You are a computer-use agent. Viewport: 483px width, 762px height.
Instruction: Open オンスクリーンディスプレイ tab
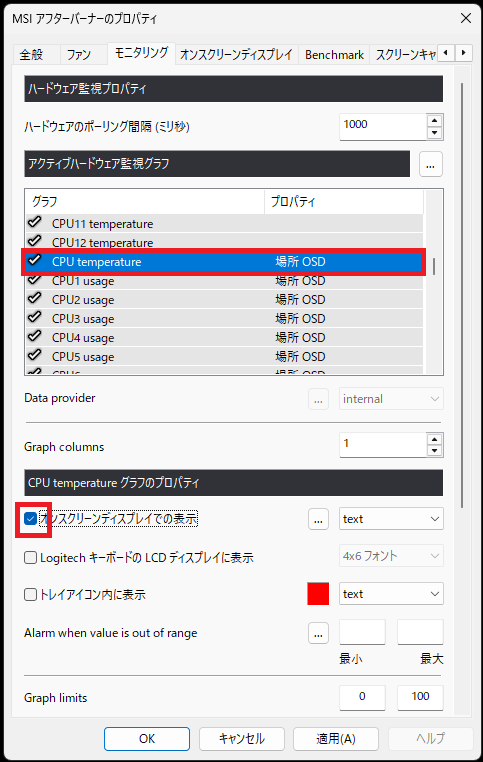(x=236, y=54)
